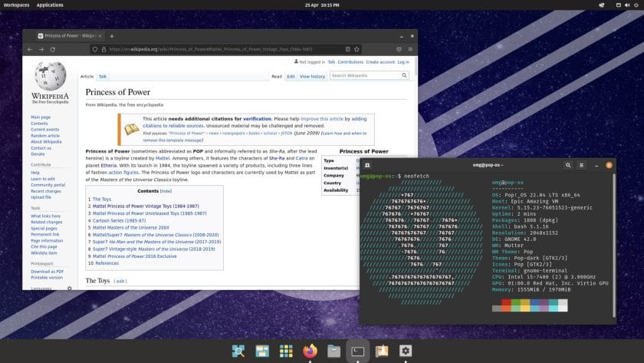This screenshot has height=363, width=644.
Task: Click the edit link beside The Toys
Action: tap(120, 281)
